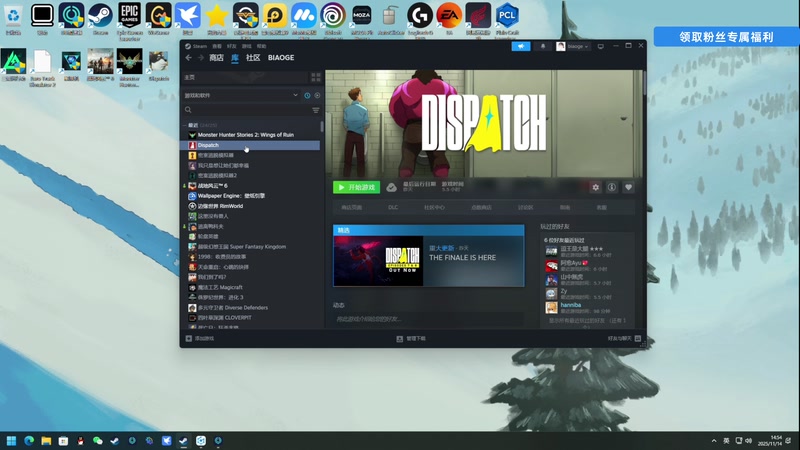The height and width of the screenshot is (450, 800).
Task: Open the 商店 store tab
Action: pos(216,58)
